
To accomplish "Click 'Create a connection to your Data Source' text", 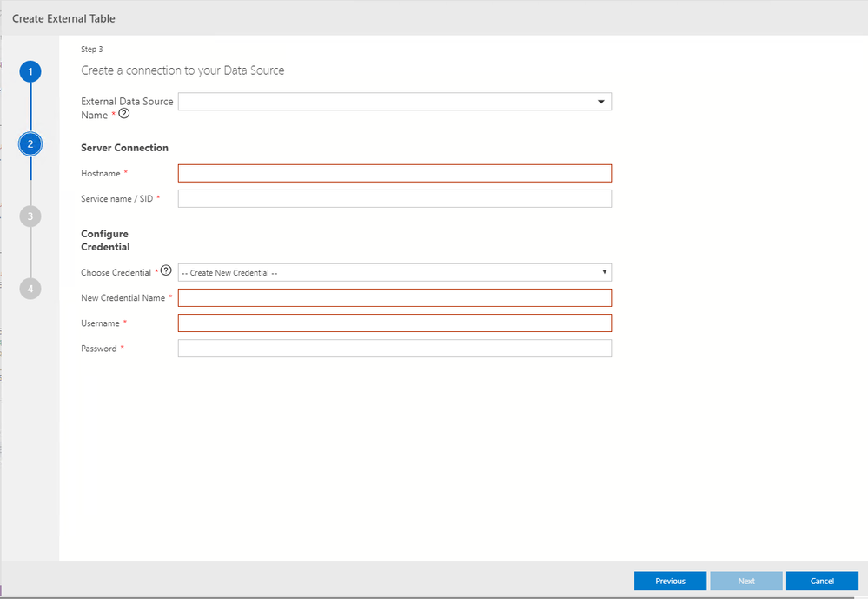I will [182, 70].
